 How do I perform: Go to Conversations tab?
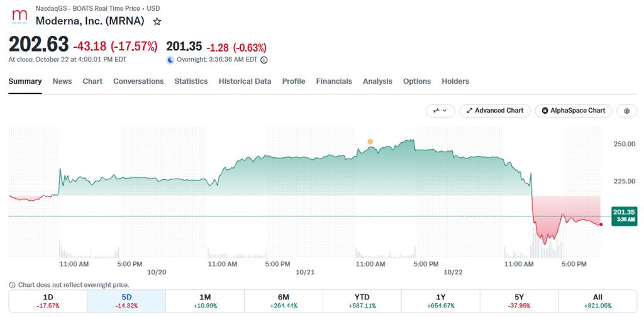(138, 81)
